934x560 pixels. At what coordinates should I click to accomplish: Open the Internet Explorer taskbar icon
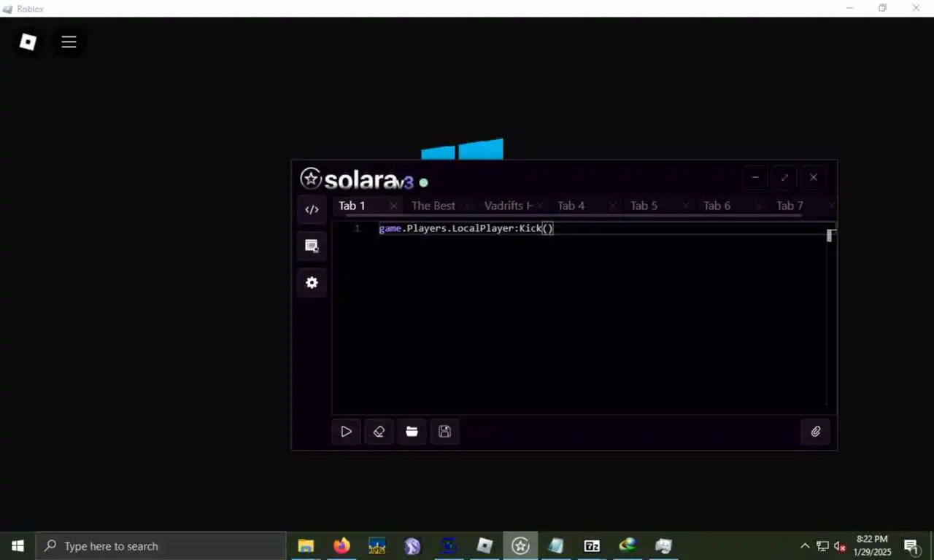[x=628, y=545]
